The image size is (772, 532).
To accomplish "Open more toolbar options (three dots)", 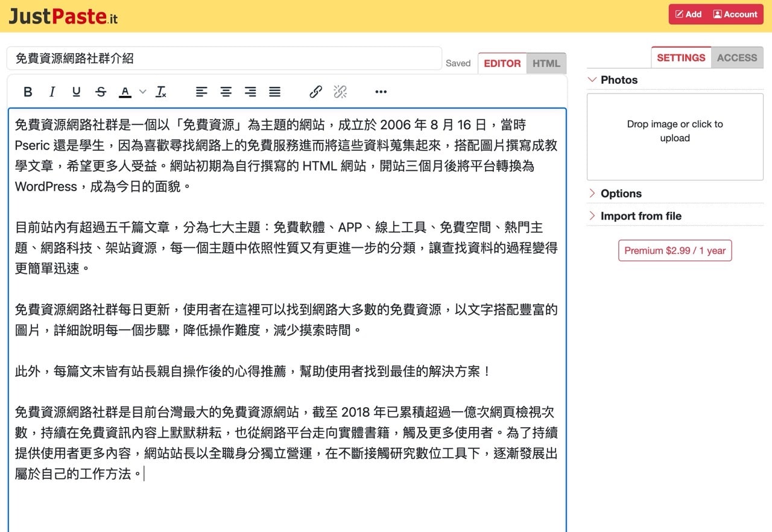I will point(381,92).
